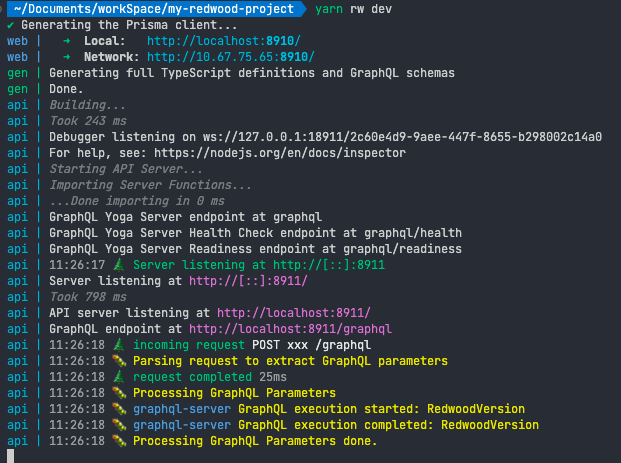The width and height of the screenshot is (621, 463).
Task: Open the API server http://localhost:8911/ link
Action: coord(294,313)
